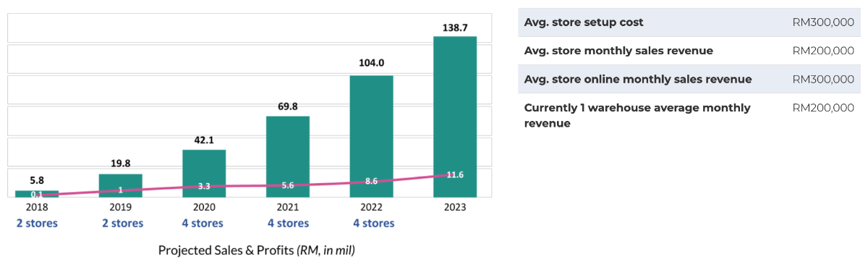The image size is (868, 265).
Task: Click the 2023 axis label
Action: click(455, 207)
